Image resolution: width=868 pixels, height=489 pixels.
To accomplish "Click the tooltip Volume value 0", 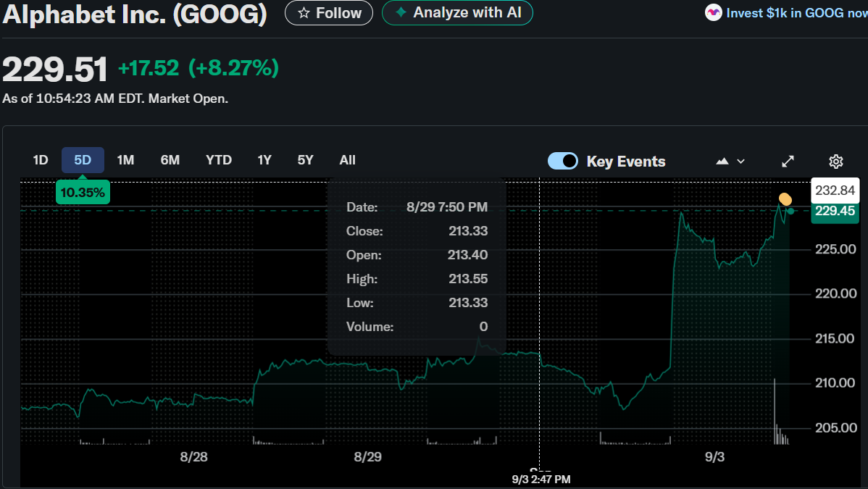I will click(x=483, y=327).
